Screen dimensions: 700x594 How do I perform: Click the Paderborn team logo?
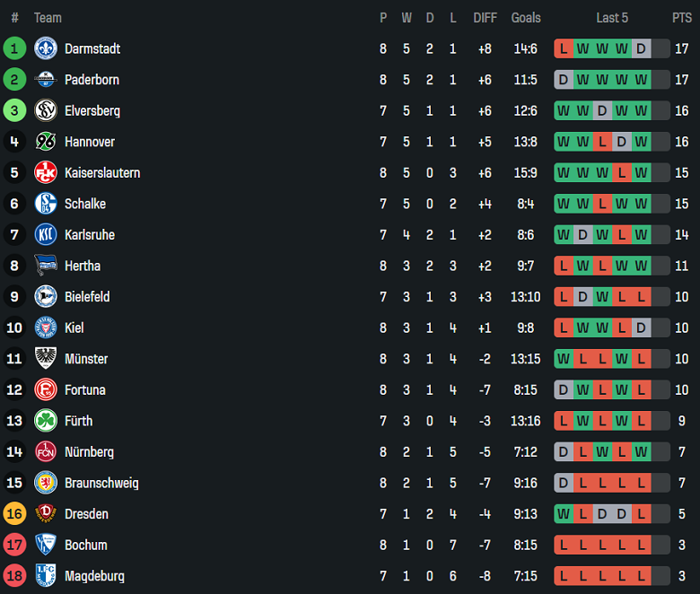click(x=46, y=80)
